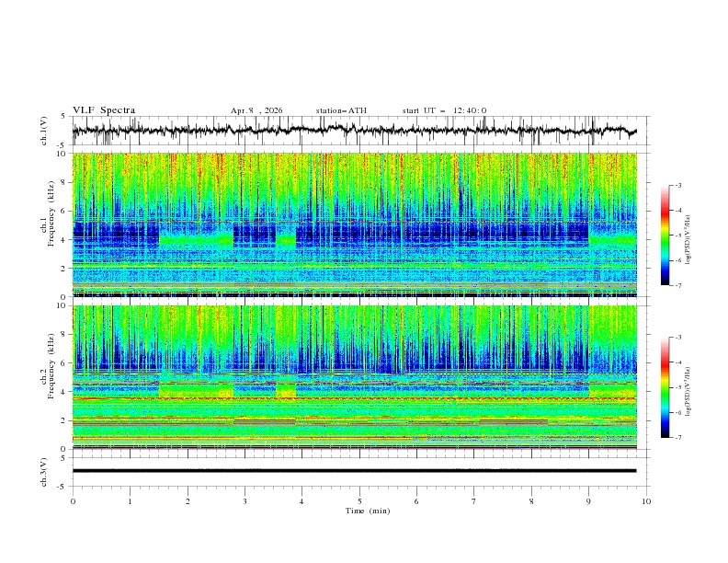Click time axis tick label "8"

coord(531,501)
